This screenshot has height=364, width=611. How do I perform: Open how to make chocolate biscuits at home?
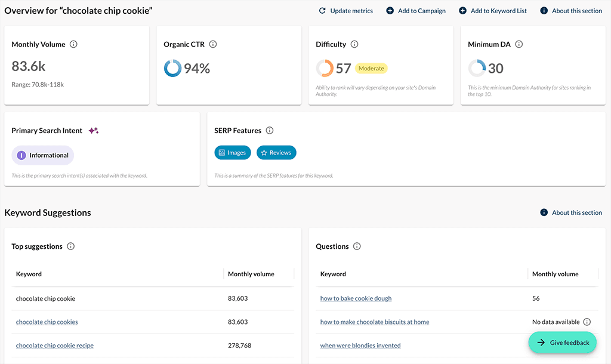tap(375, 322)
